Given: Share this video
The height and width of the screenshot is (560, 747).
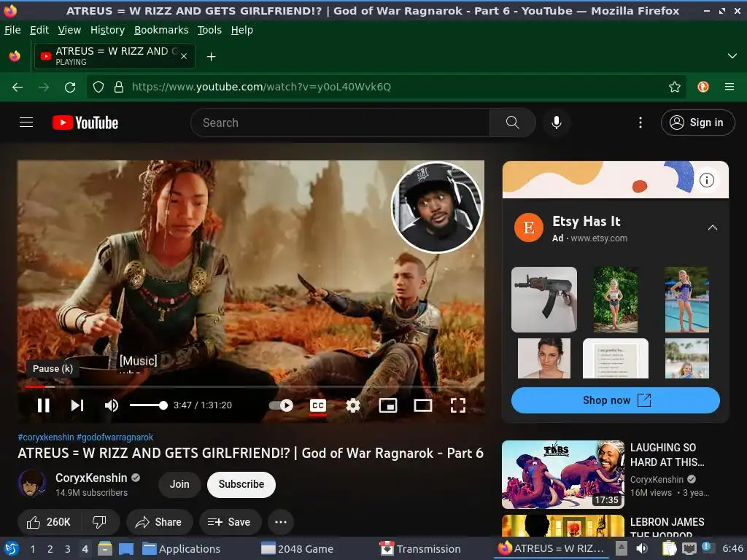Looking at the screenshot, I should click(159, 522).
